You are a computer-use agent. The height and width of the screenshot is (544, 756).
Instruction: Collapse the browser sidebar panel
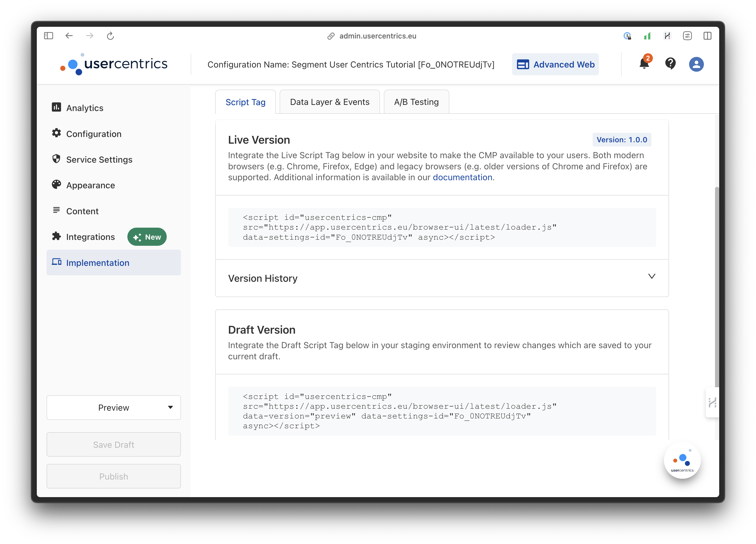coord(48,36)
